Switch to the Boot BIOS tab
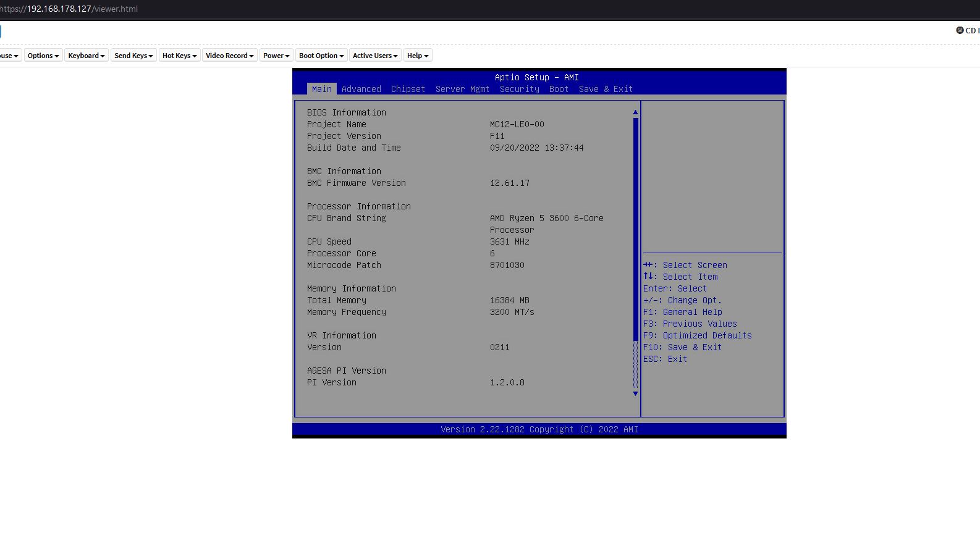Viewport: 980px width, 541px height. 559,89
